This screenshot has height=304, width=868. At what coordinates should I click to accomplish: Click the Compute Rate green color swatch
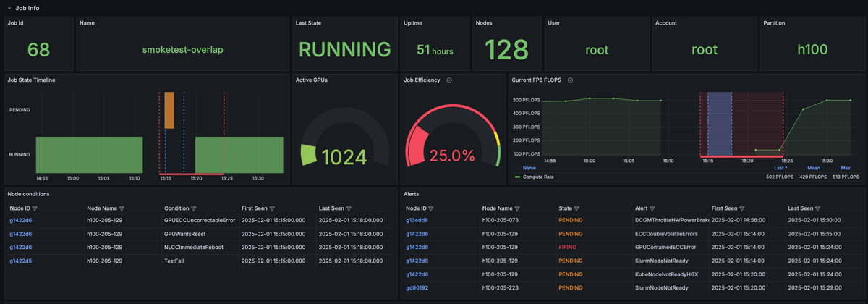coord(517,176)
